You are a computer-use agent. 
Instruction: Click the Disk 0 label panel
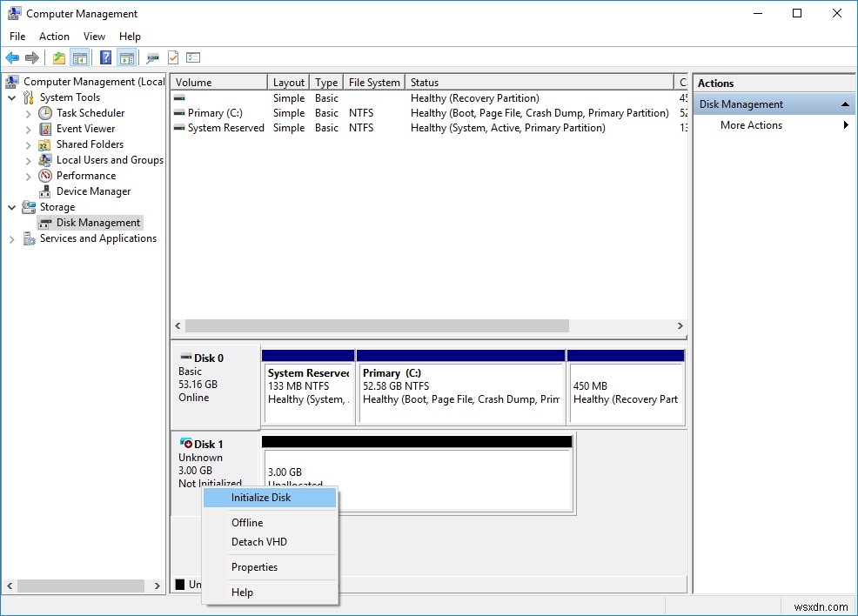(216, 387)
